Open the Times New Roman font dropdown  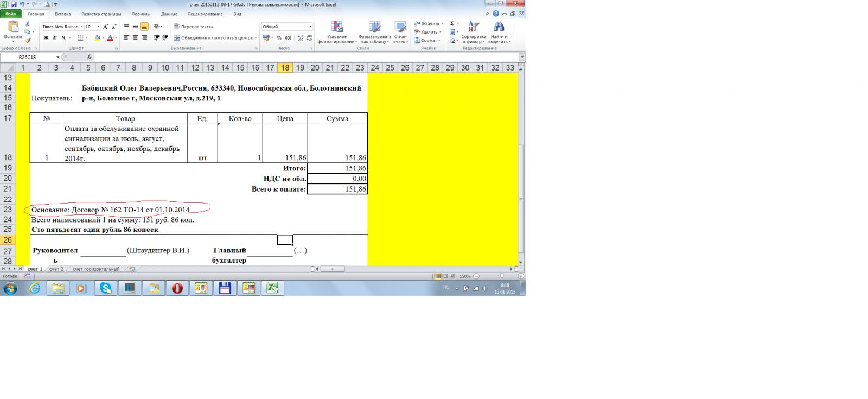pyautogui.click(x=81, y=27)
